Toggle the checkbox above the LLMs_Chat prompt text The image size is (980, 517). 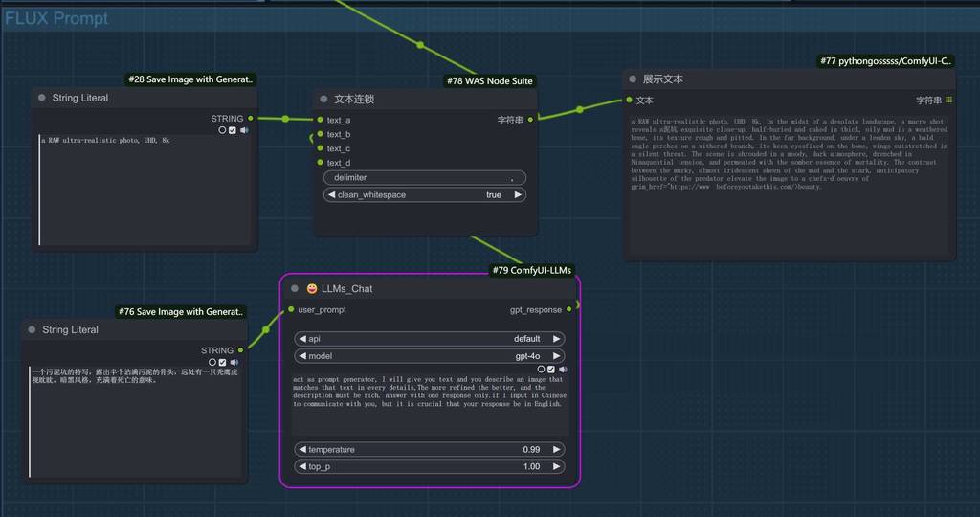[x=551, y=369]
